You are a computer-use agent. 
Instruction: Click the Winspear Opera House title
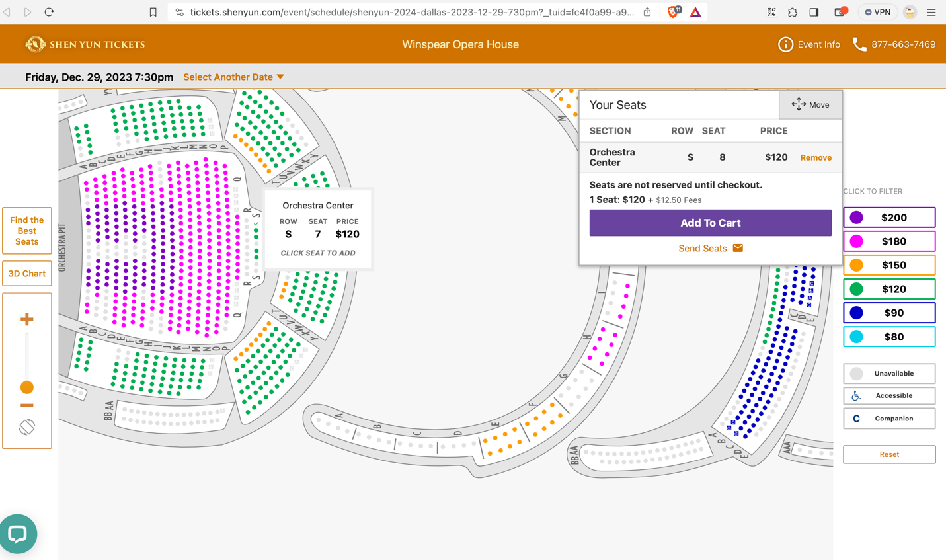461,44
